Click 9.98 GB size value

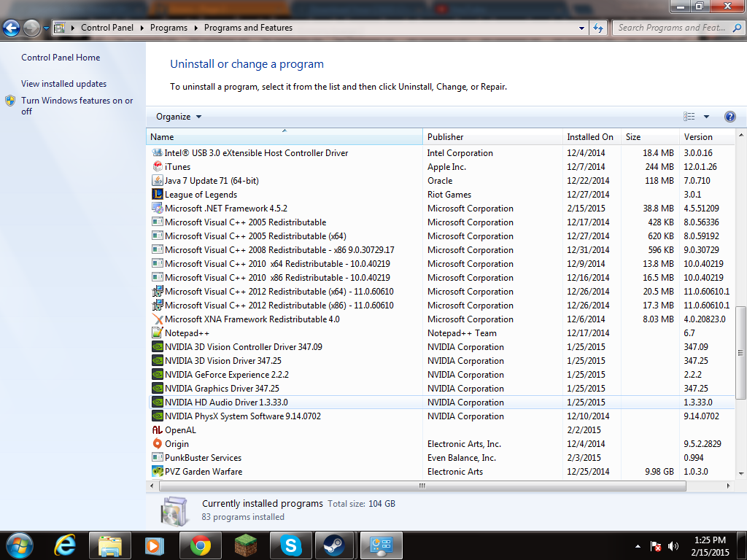coord(659,472)
